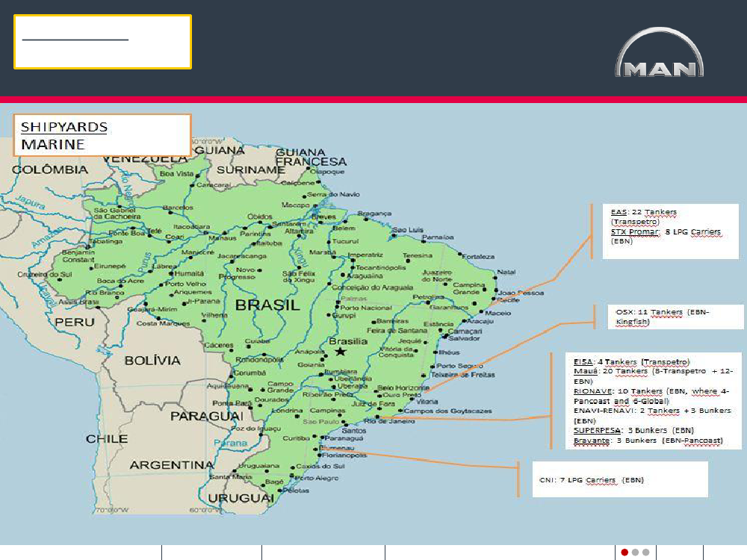Click the PERU country label
Screen dimensions: 747x560
pos(74,322)
